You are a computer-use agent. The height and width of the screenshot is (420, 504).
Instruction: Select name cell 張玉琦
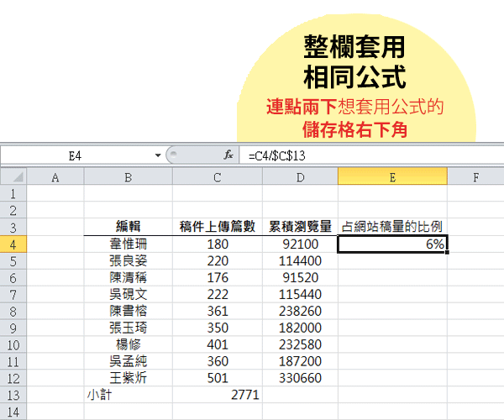pos(129,328)
